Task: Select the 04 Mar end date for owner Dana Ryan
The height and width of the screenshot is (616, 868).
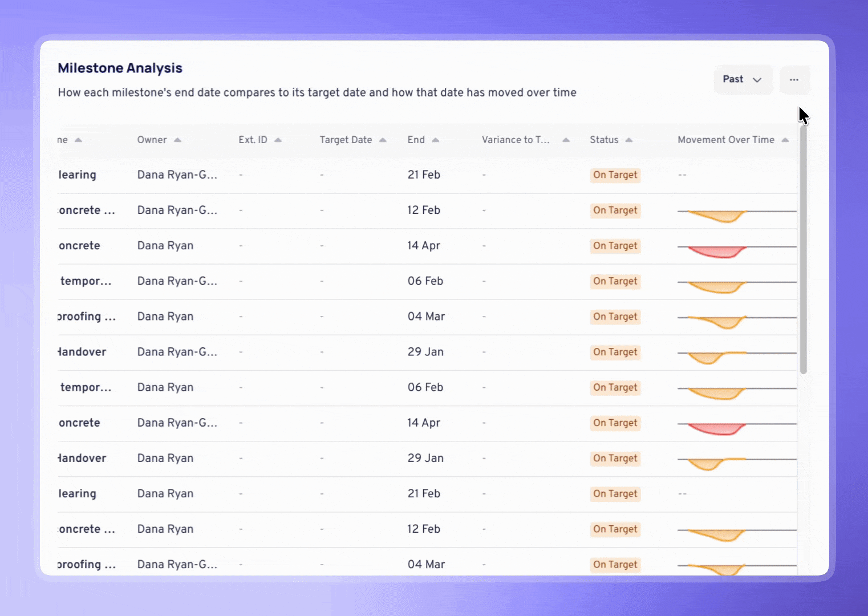Action: click(426, 317)
